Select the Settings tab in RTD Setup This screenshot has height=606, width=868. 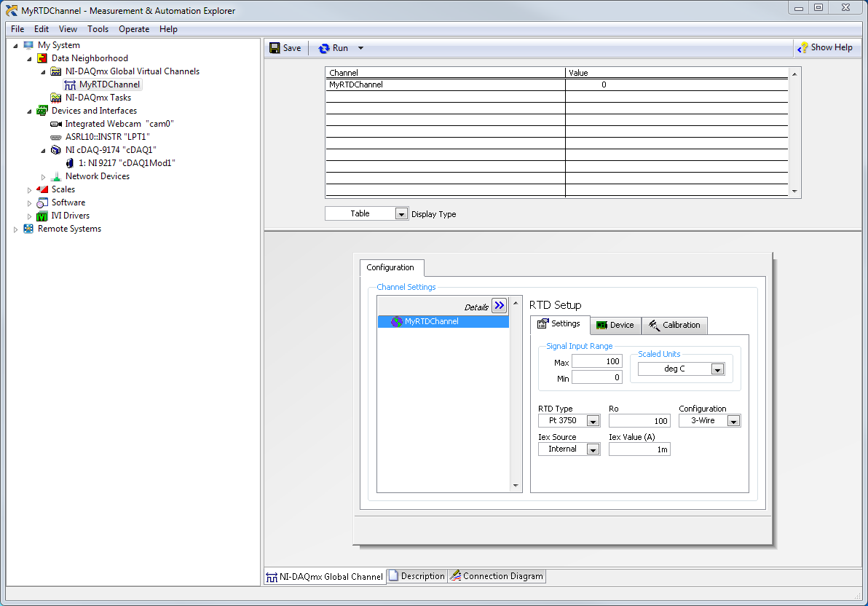click(x=560, y=325)
